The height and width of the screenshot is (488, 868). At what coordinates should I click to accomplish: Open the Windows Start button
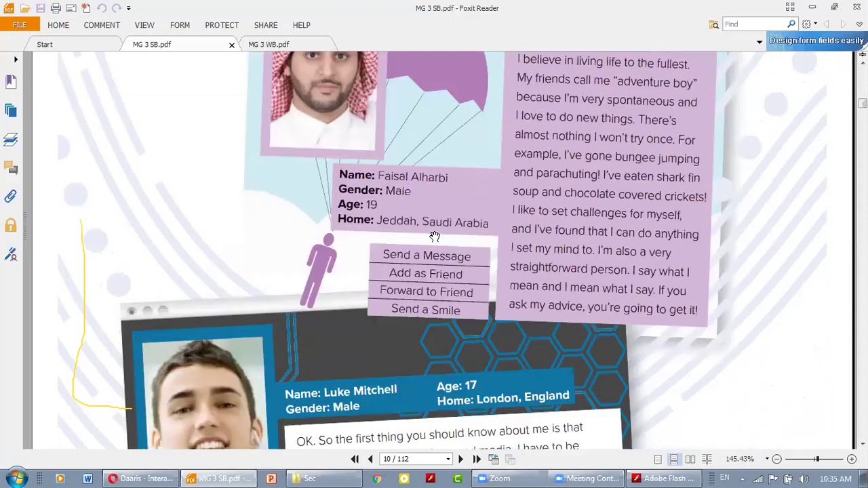(x=15, y=479)
